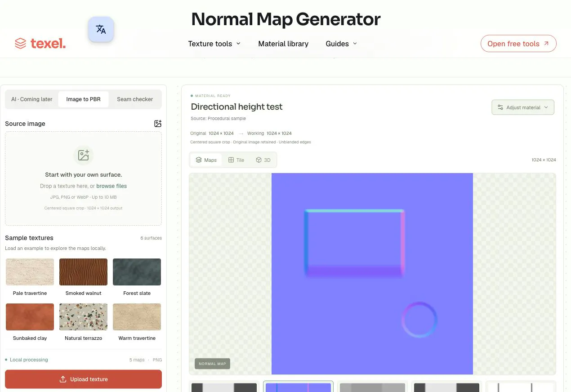Click the upload arrow icon on Upload texture
The image size is (571, 392).
(63, 379)
